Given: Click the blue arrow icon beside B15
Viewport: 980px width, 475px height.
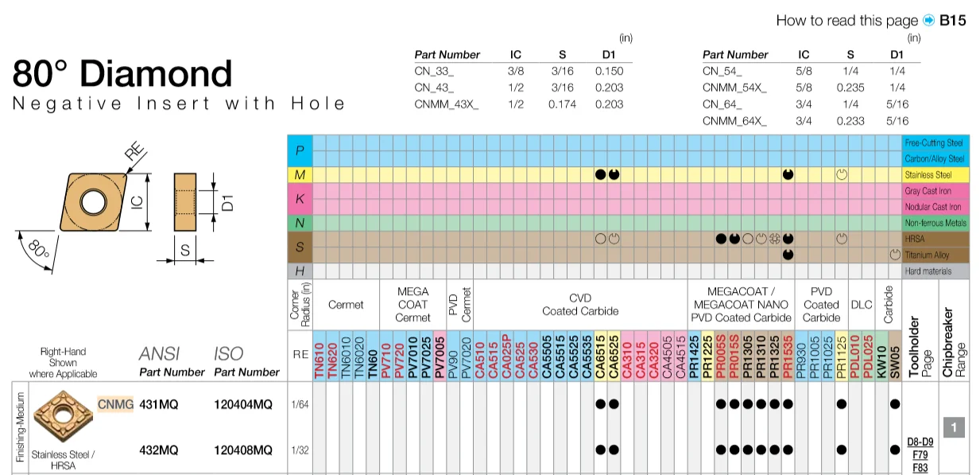Looking at the screenshot, I should pyautogui.click(x=929, y=21).
